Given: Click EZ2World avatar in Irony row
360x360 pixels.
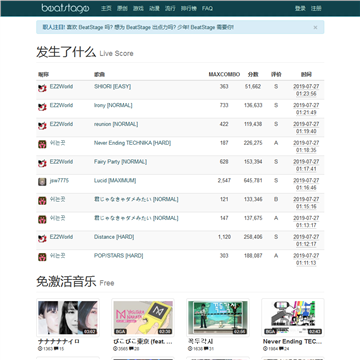Looking at the screenshot, I should pyautogui.click(x=42, y=107).
